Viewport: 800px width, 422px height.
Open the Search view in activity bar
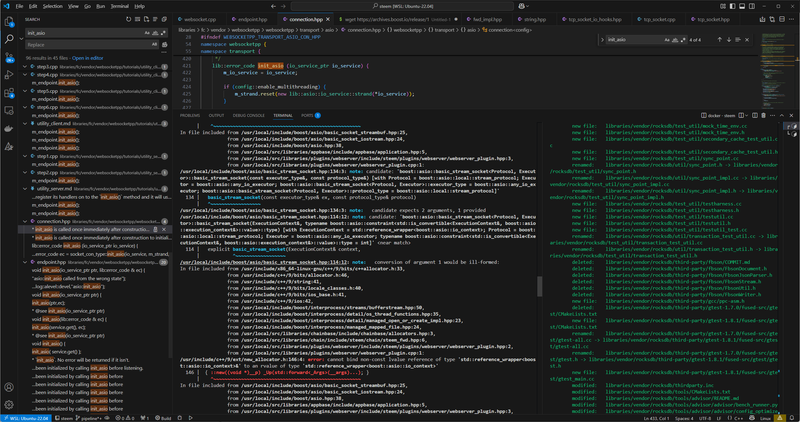click(9, 39)
